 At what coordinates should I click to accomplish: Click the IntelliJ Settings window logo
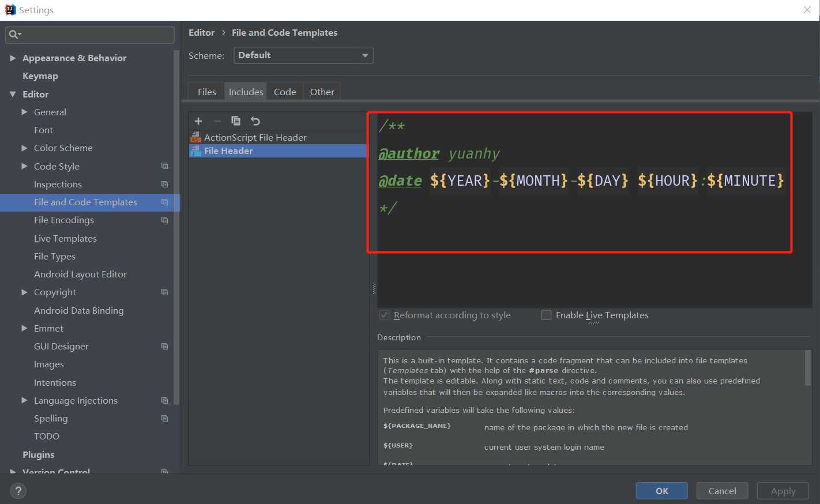click(x=10, y=10)
